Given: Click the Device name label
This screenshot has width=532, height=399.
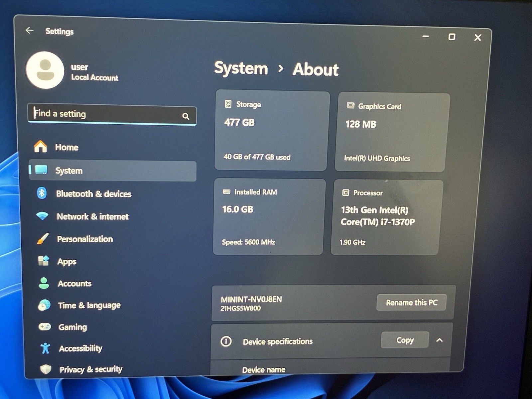Looking at the screenshot, I should click(264, 369).
